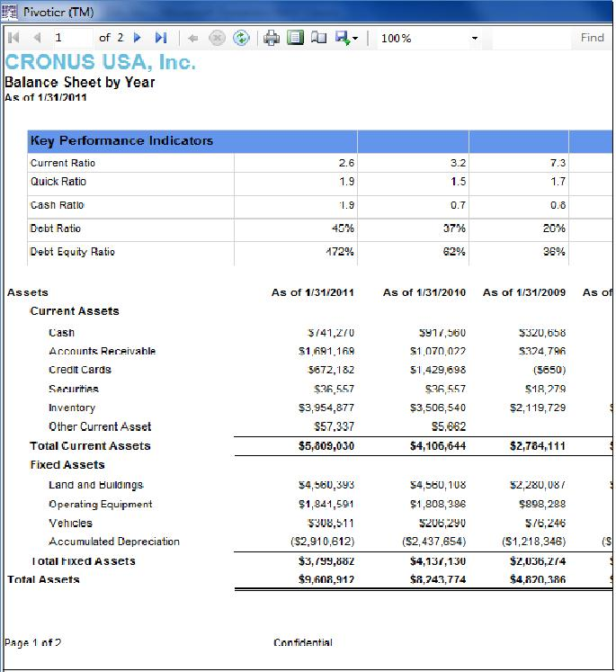The height and width of the screenshot is (672, 616).
Task: Select the Credit Cards row label
Action: click(x=80, y=370)
